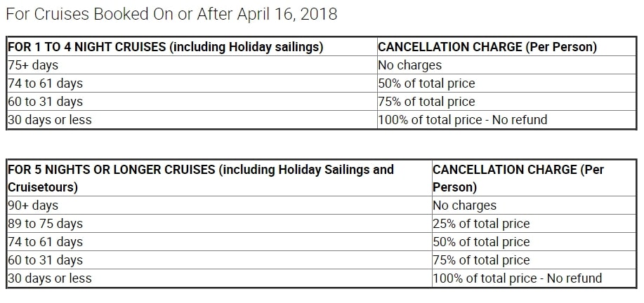Click second table's CANCELLATION CHARGE (Per Person) header

[x=534, y=178]
